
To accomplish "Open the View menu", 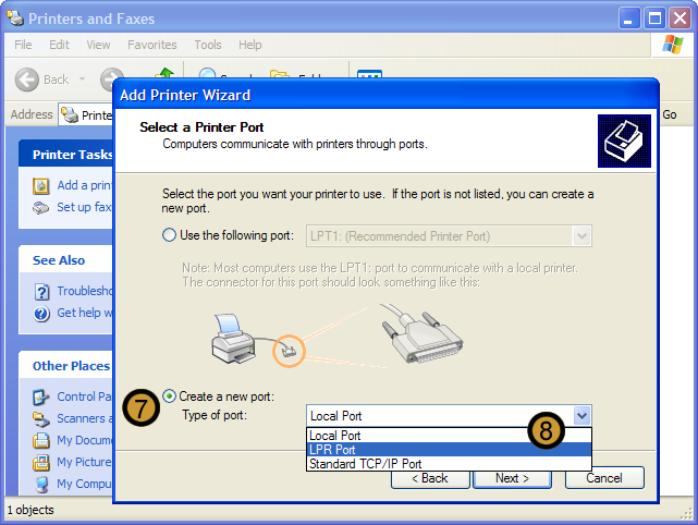I will coord(98,45).
